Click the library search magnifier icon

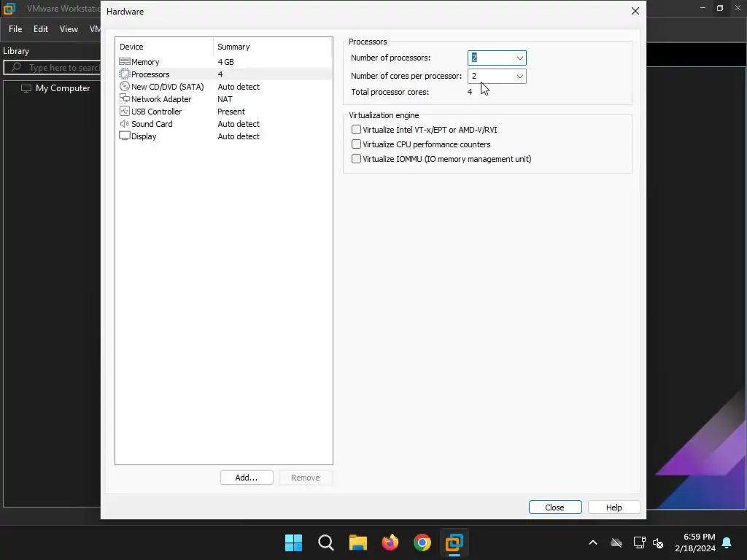click(16, 67)
